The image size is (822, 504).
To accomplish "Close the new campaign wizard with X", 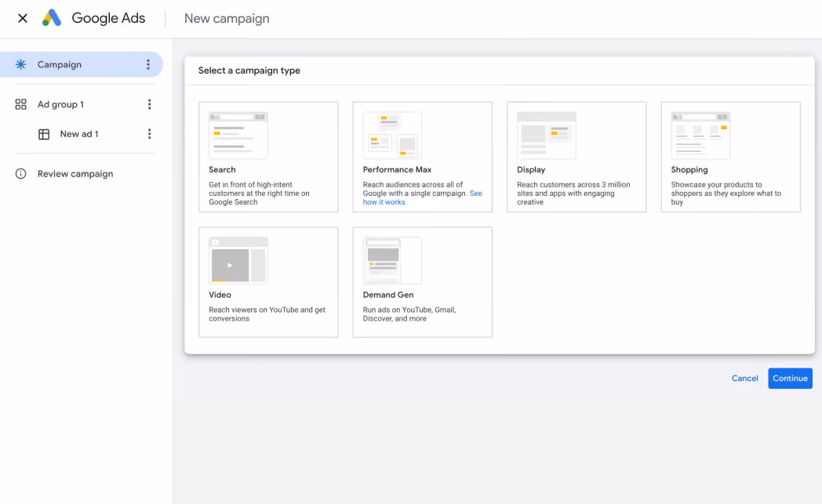I will (x=23, y=18).
